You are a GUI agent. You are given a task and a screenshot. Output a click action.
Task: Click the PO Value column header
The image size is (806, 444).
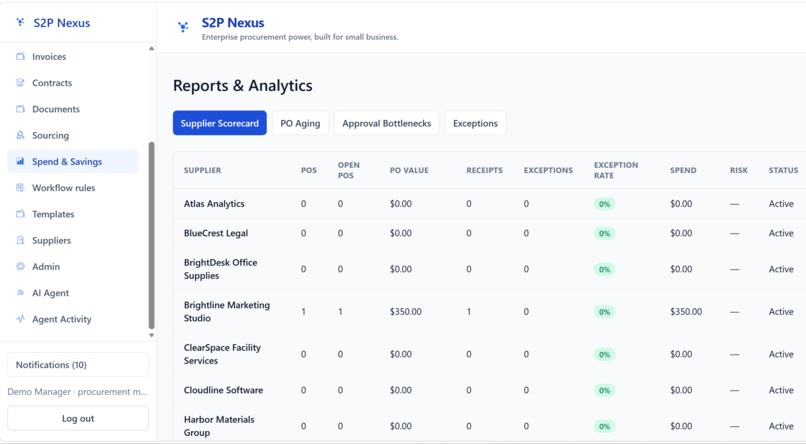click(x=409, y=170)
